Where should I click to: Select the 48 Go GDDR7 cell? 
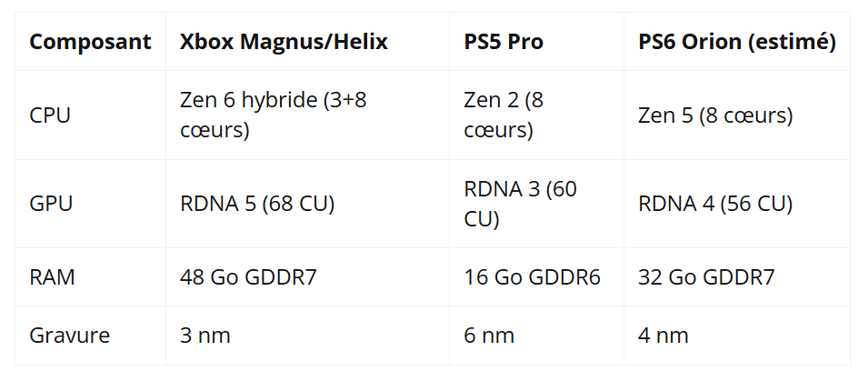pyautogui.click(x=248, y=276)
